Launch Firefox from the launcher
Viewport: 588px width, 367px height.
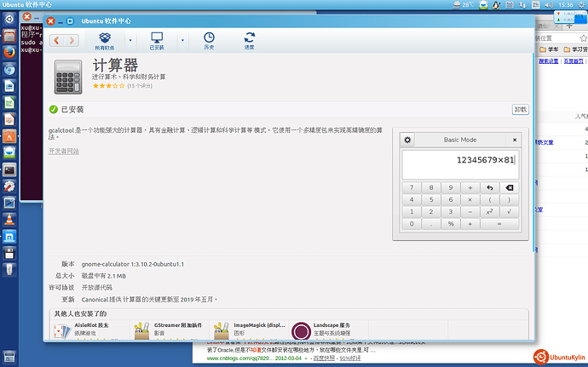(9, 52)
